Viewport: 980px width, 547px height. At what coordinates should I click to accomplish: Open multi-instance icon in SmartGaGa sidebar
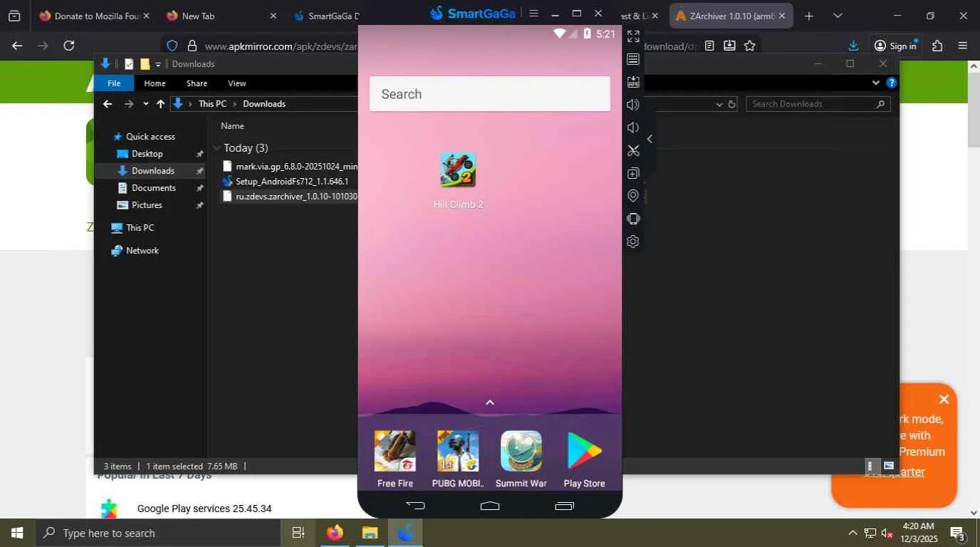click(633, 173)
